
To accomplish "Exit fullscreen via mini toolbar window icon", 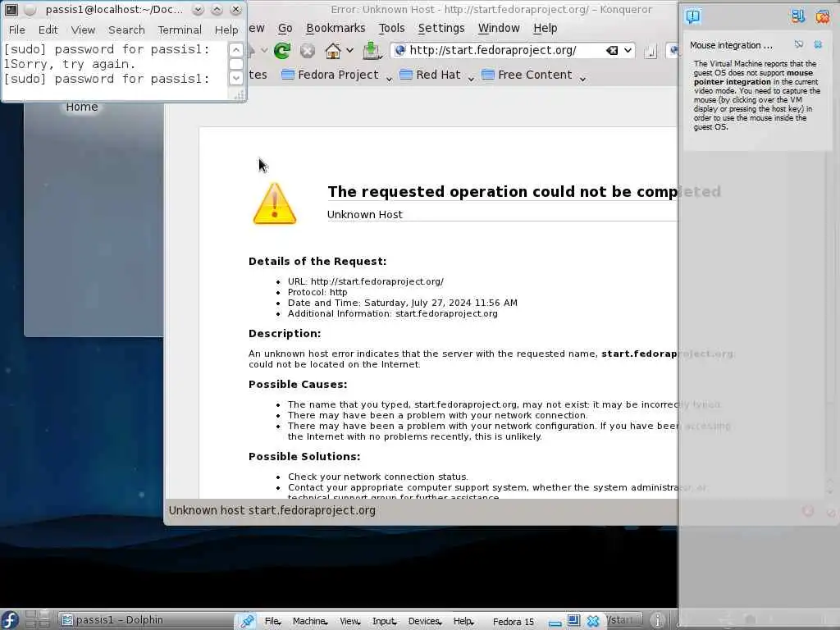I will click(x=573, y=620).
